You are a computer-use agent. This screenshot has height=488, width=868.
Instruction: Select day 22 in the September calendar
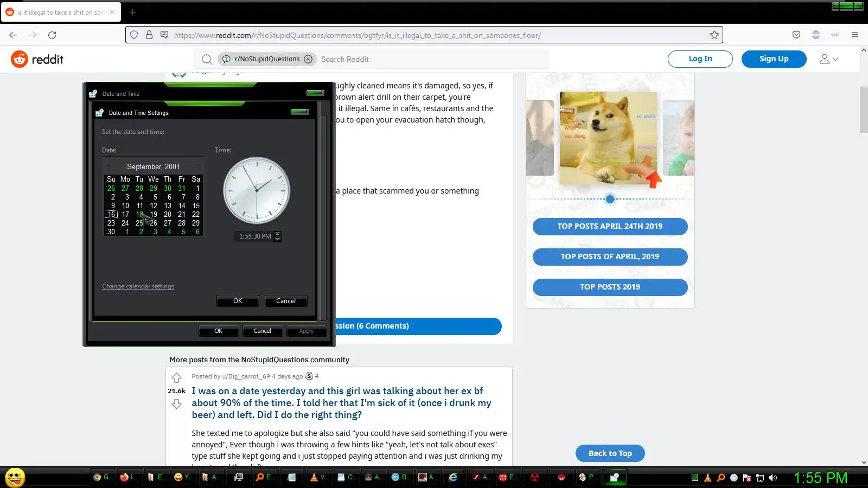(196, 215)
